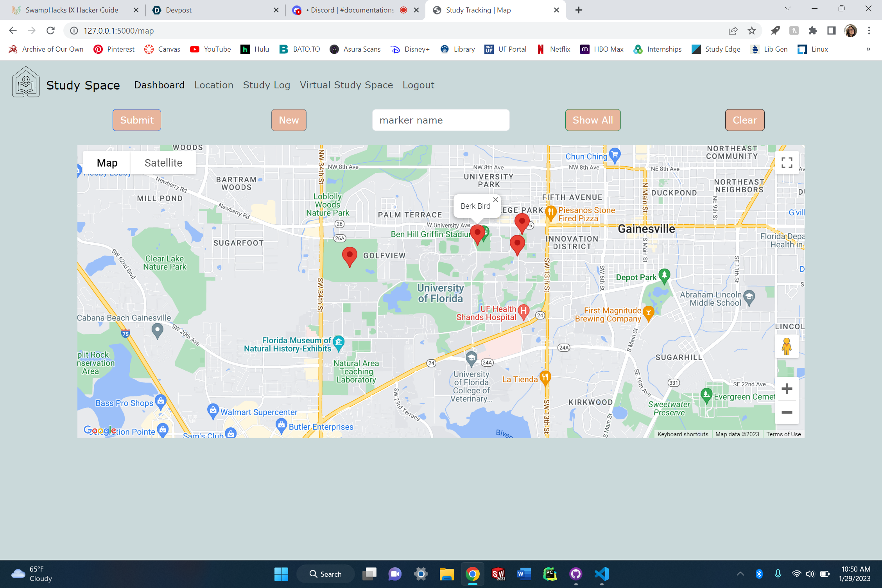This screenshot has height=588, width=882.
Task: Focus the marker name input field
Action: pyautogui.click(x=441, y=120)
